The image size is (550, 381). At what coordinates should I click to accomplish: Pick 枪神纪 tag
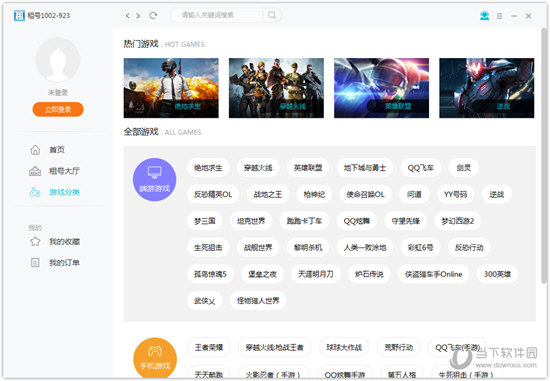coord(314,194)
